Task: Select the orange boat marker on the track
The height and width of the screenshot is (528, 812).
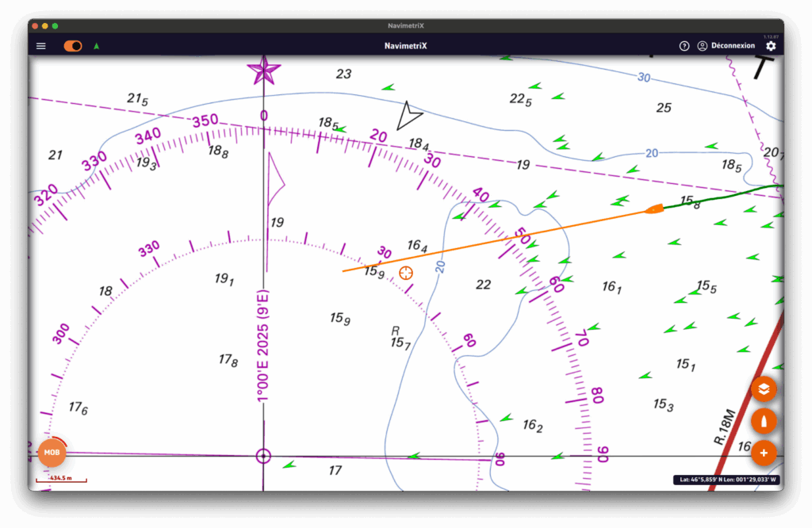Action: coord(653,209)
